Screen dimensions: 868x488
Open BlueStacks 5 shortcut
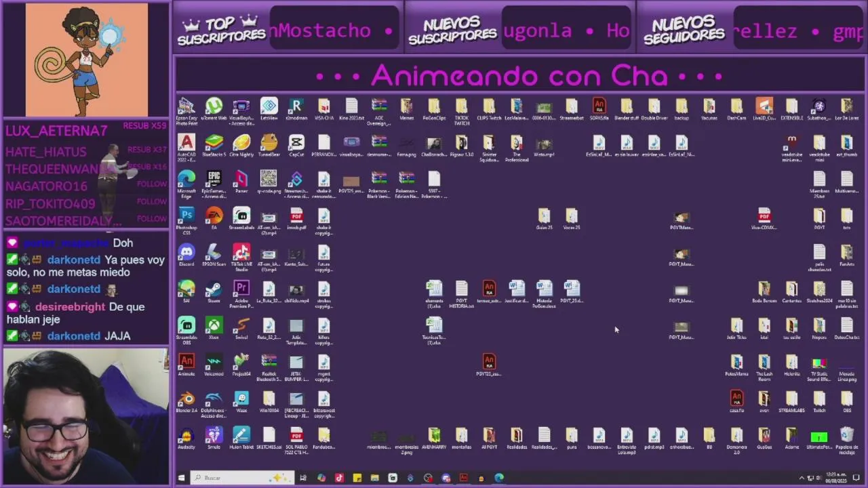[214, 146]
